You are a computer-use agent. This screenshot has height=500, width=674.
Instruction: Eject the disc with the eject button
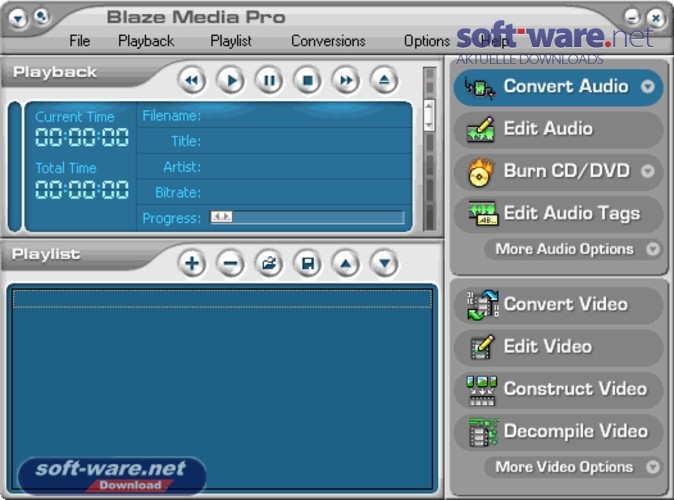[x=384, y=80]
